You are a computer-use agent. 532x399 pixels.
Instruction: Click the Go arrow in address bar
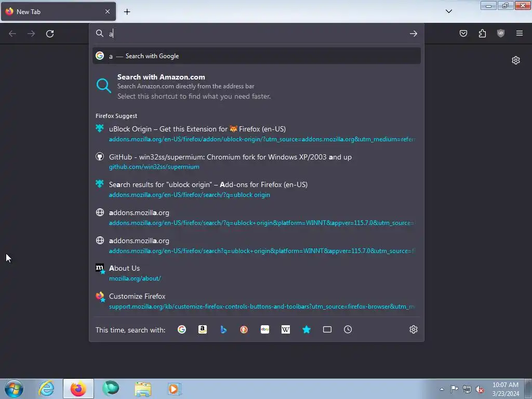click(413, 33)
